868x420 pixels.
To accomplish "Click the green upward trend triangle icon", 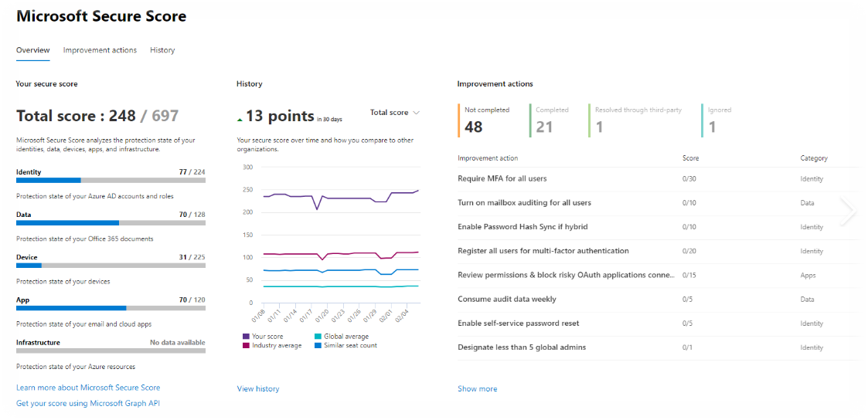I will coord(240,120).
